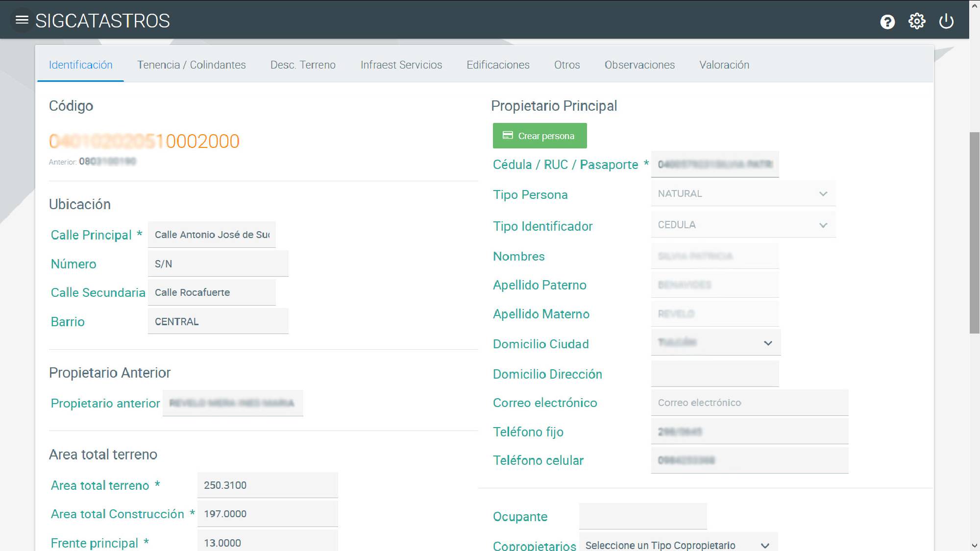The height and width of the screenshot is (551, 980).
Task: Focus the Nombres field
Action: coord(715,256)
